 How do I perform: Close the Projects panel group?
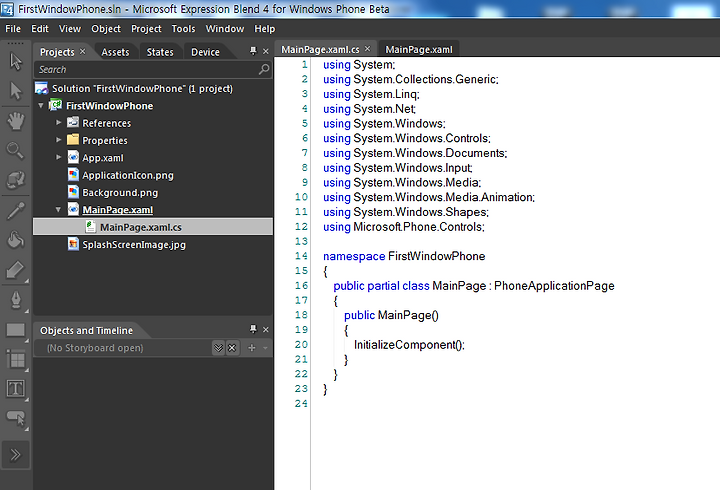point(265,51)
